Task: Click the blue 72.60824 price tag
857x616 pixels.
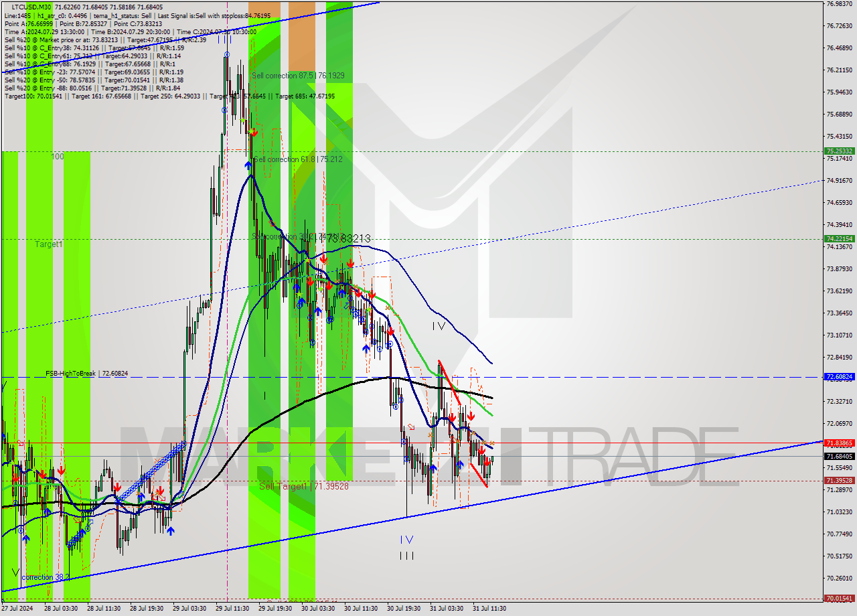Action: 839,377
